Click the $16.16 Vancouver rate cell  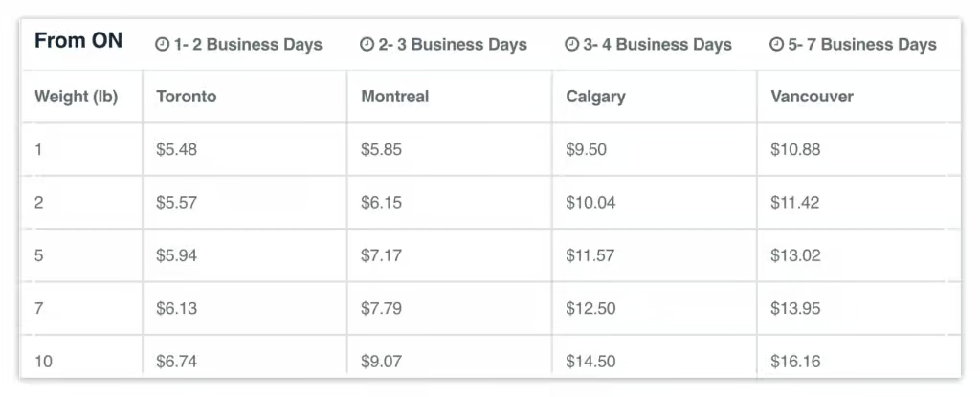tap(859, 357)
